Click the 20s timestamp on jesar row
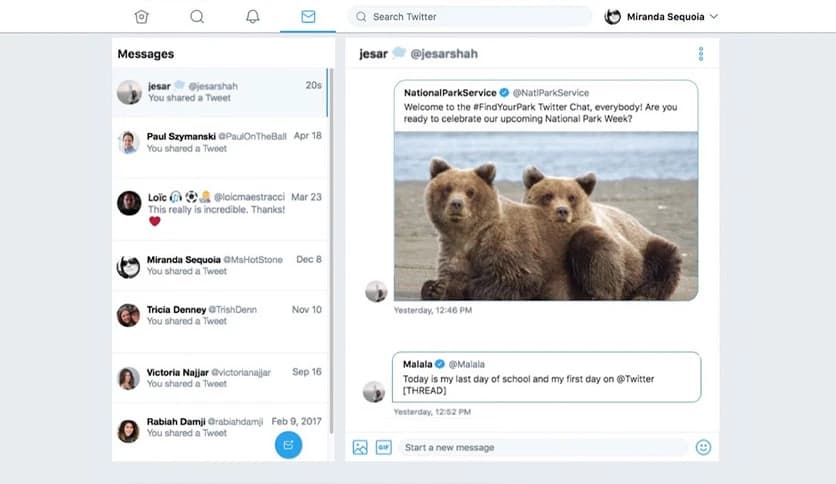Viewport: 836px width, 484px height. tap(314, 85)
